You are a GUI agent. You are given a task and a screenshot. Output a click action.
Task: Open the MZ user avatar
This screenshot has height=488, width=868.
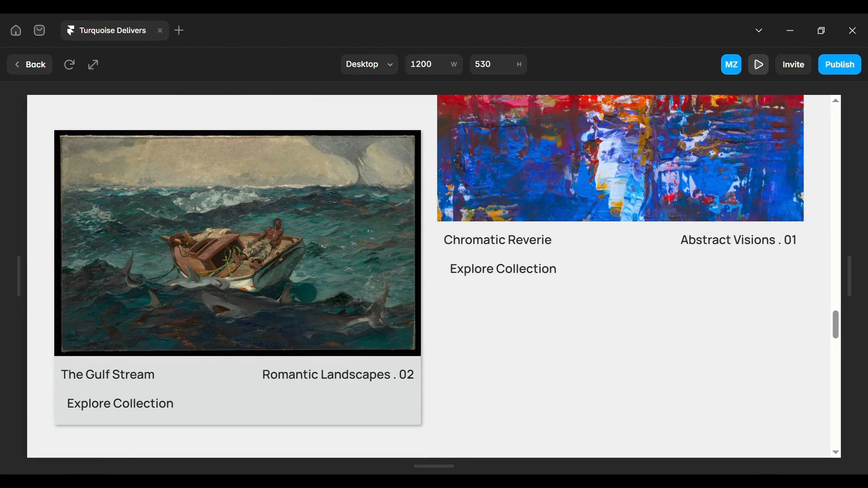click(x=731, y=65)
